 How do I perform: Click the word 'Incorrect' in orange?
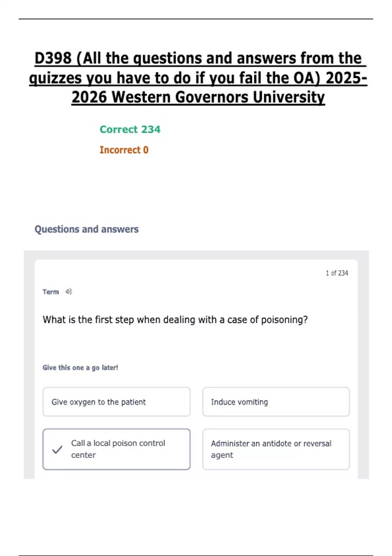[120, 150]
